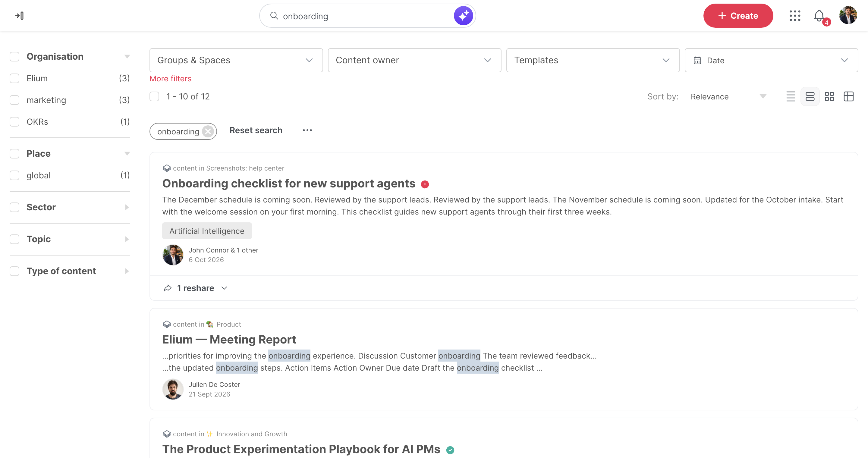The image size is (868, 458).
Task: Click the magnifier icon in search bar
Action: point(274,16)
